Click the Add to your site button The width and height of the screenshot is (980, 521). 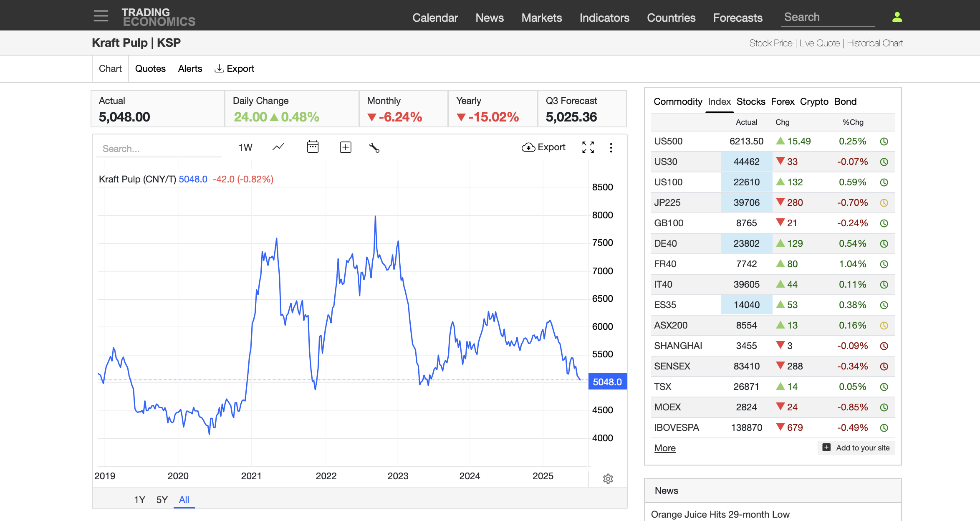856,448
